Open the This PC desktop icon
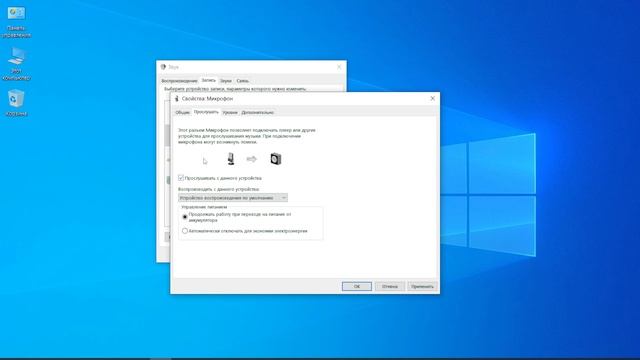 pos(16,64)
